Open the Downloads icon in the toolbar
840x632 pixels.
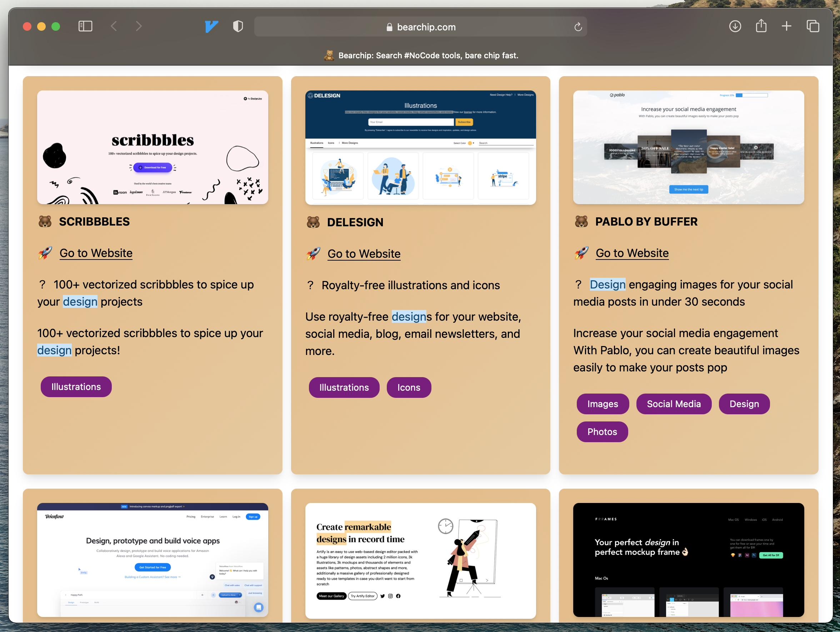[734, 26]
